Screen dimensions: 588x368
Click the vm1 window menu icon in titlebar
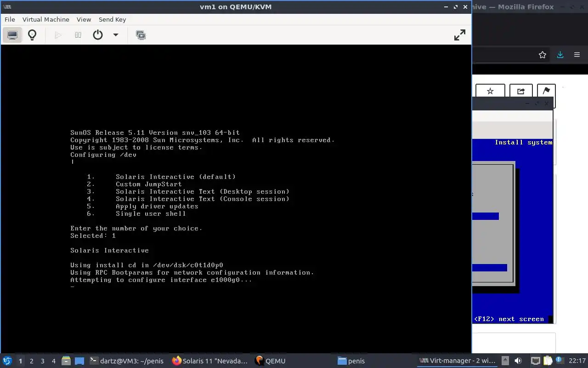point(7,7)
